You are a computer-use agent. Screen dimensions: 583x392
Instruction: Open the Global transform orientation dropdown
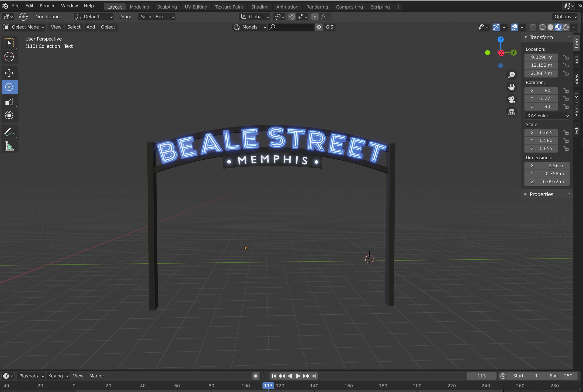coord(255,17)
